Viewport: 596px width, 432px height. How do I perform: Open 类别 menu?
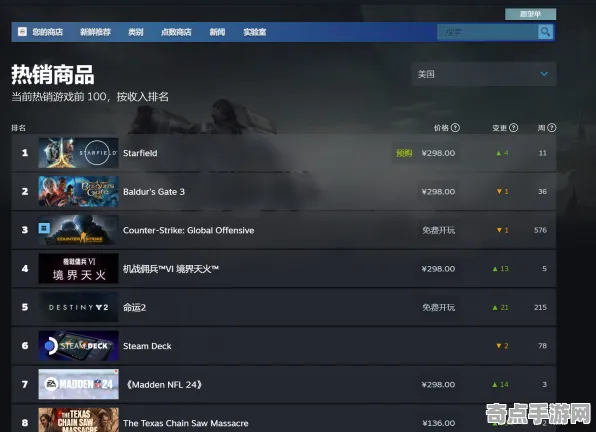[136, 32]
